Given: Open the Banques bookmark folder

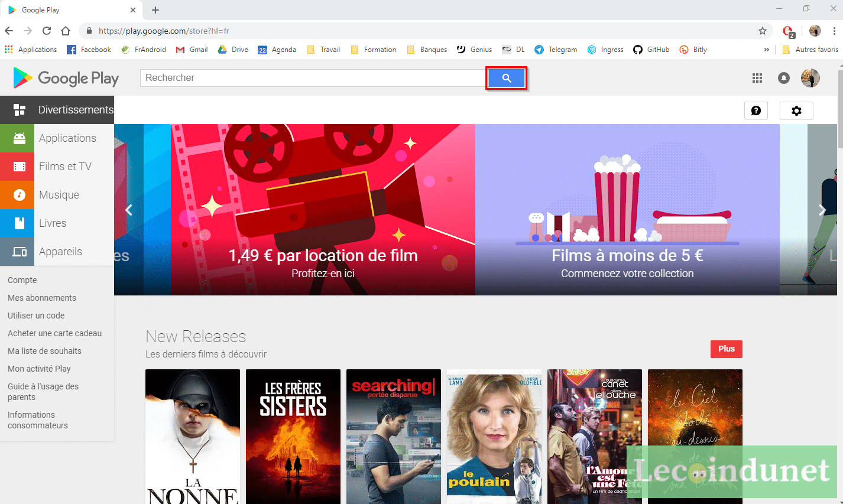Looking at the screenshot, I should (427, 50).
